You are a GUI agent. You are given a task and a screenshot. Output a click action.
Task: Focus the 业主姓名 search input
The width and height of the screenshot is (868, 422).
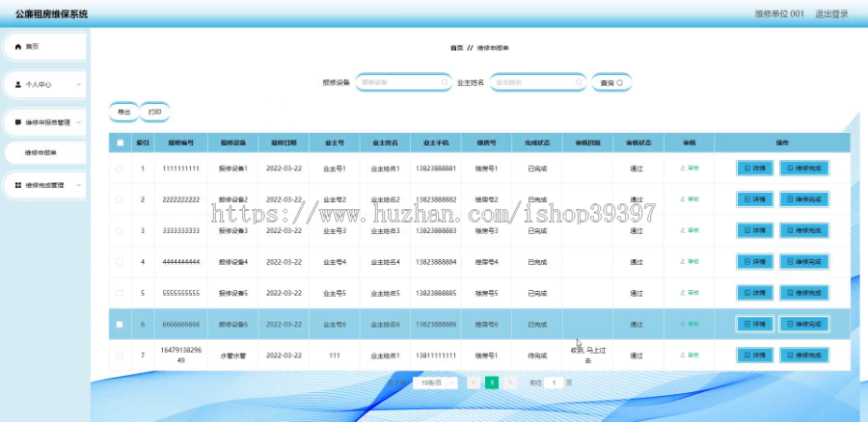point(538,83)
